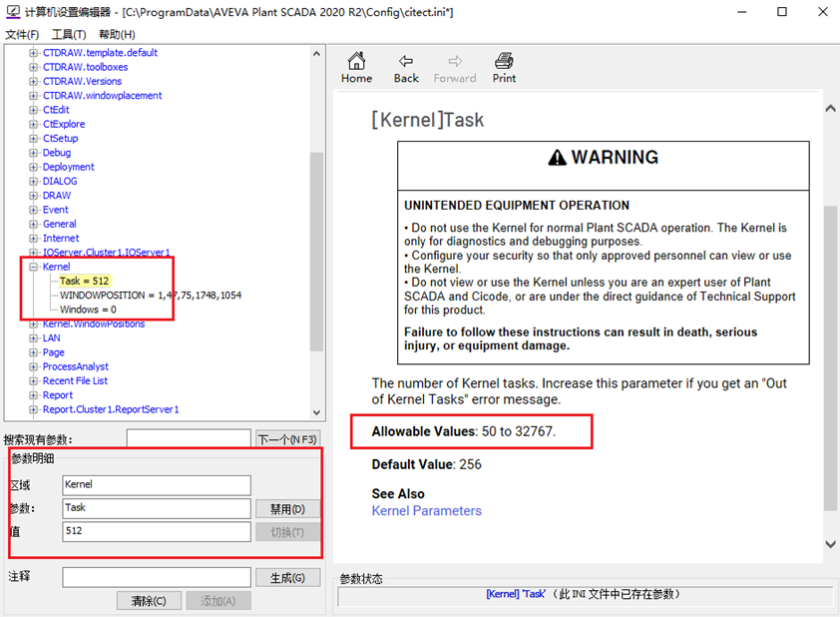Select the CtExplore tree item
840x617 pixels.
(64, 124)
